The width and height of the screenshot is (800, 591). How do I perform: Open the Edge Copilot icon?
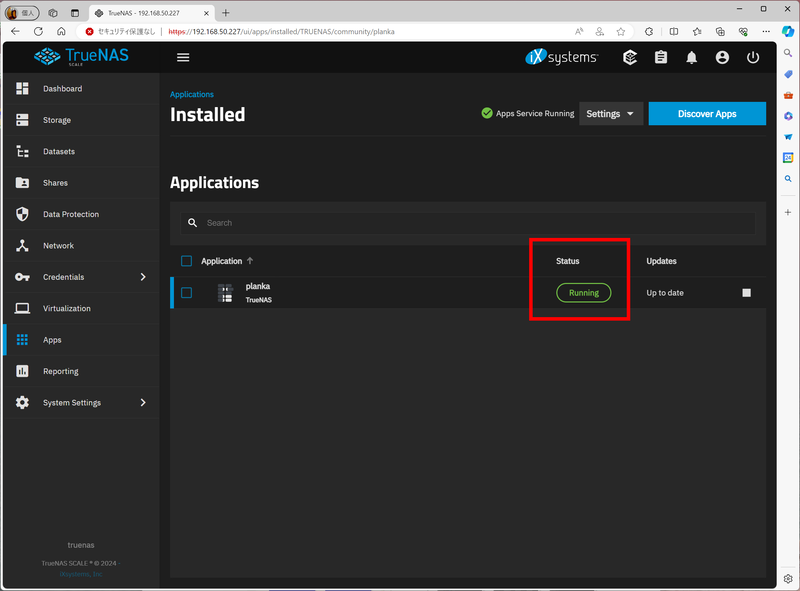pos(788,31)
